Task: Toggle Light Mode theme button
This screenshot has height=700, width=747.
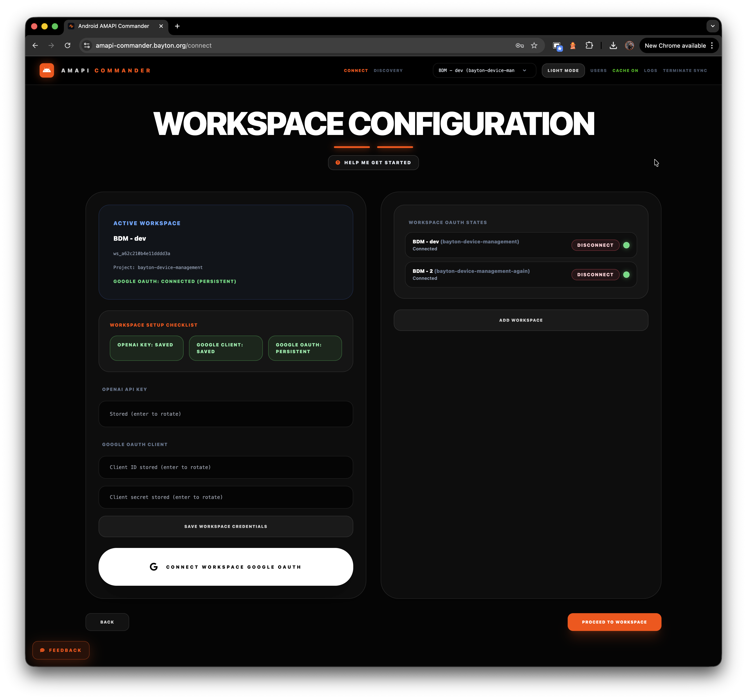Action: (x=563, y=70)
